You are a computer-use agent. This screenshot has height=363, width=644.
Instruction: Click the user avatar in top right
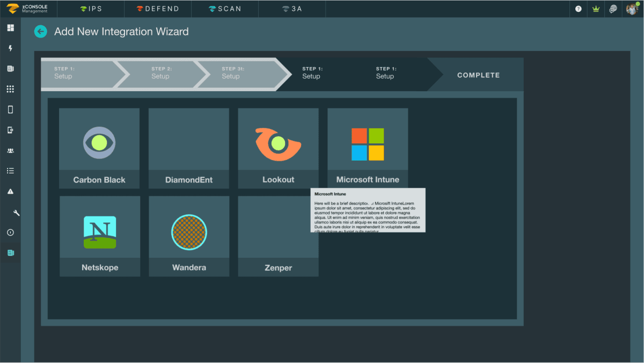pyautogui.click(x=631, y=9)
